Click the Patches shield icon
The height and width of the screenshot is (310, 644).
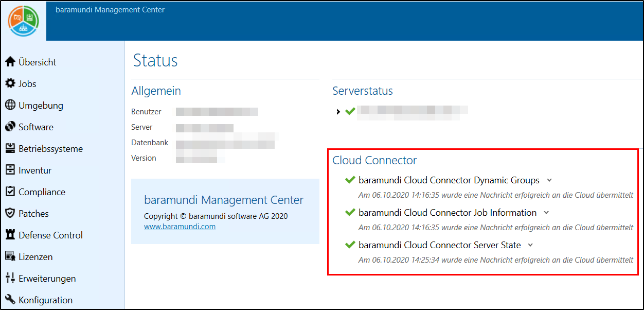coord(10,213)
